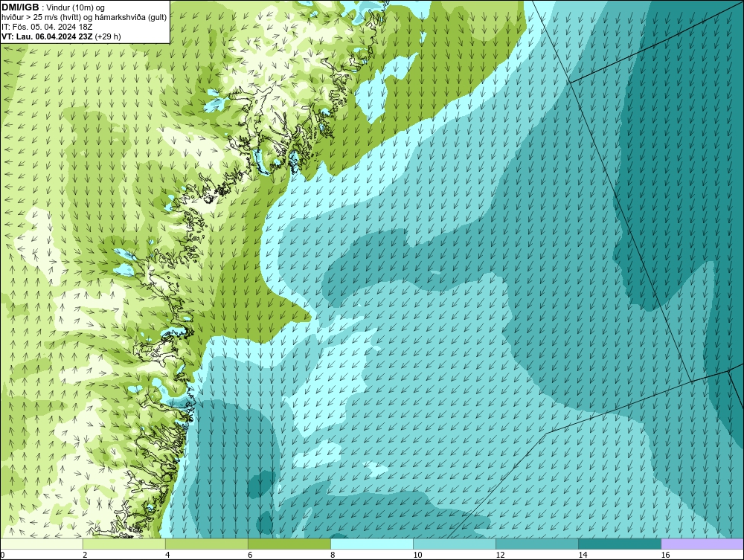744x560 pixels.
Task: Click the legend label '4'
Action: 167,555
